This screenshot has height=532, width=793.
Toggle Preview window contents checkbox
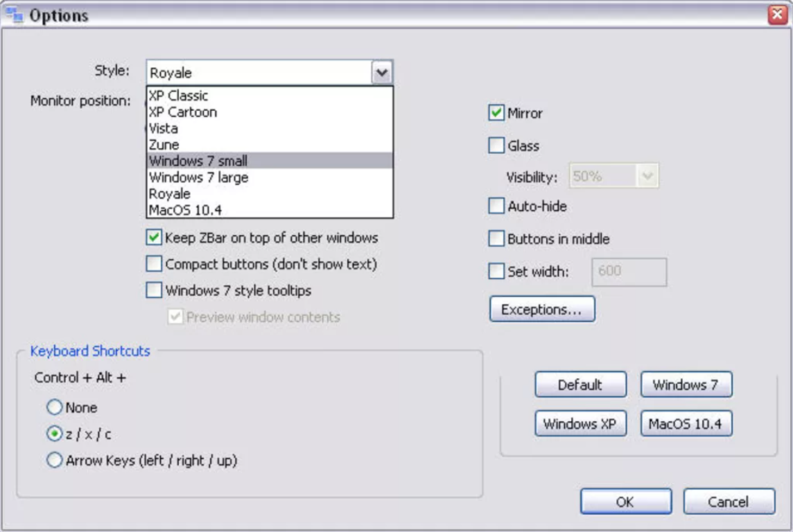[x=175, y=317]
